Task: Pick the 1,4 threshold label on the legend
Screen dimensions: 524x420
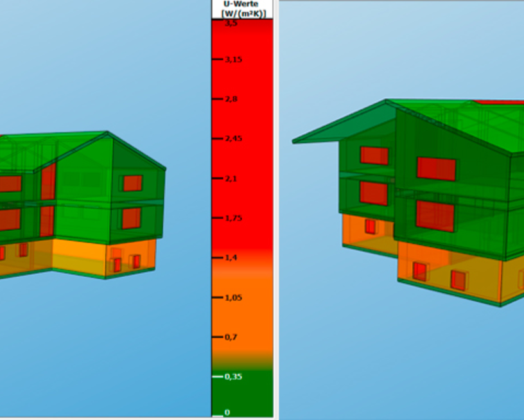Action: tap(231, 258)
